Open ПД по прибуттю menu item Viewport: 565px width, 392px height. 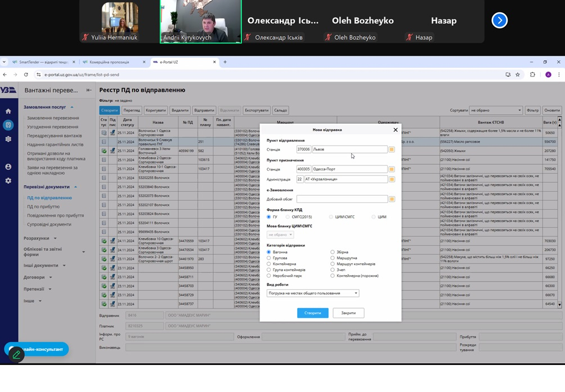[43, 206]
